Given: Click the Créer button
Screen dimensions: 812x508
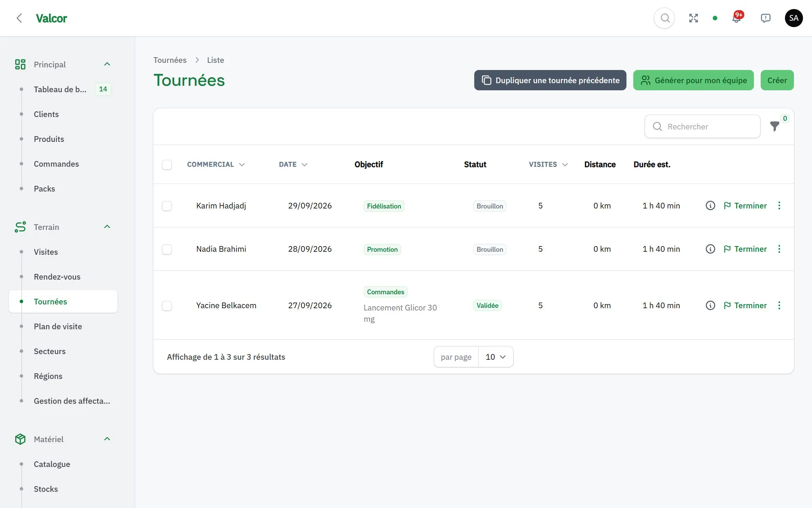Looking at the screenshot, I should click(777, 80).
